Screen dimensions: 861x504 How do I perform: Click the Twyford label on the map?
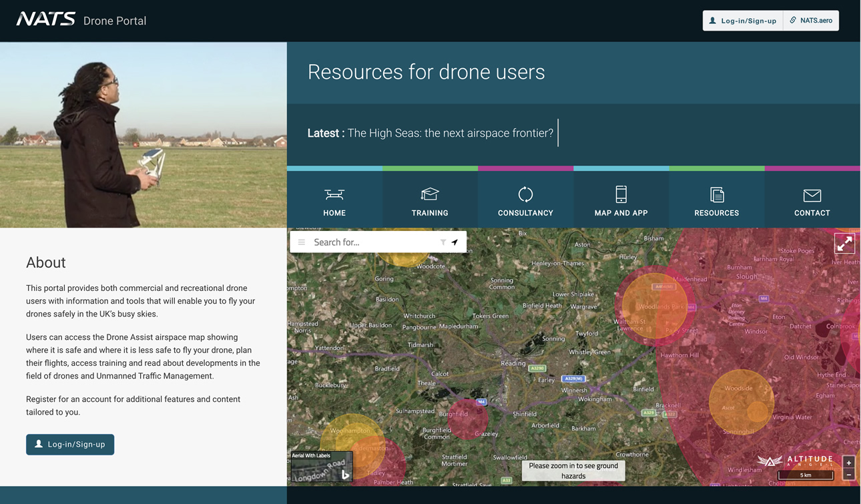point(587,333)
